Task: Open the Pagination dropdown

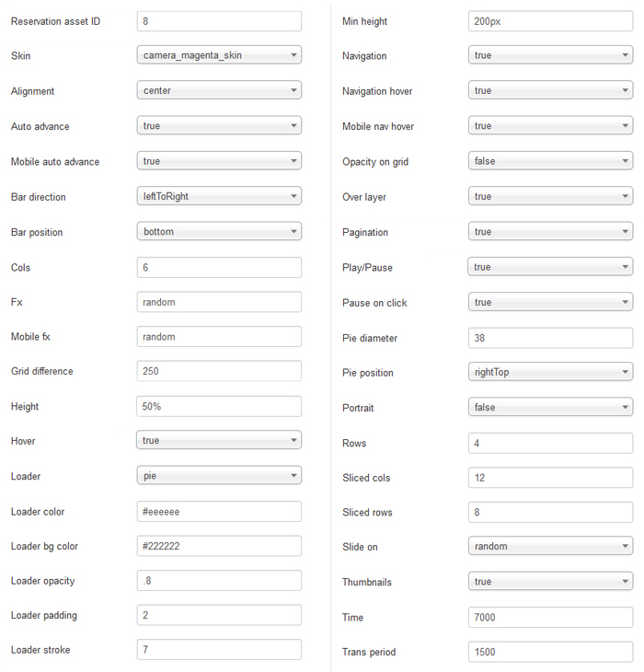Action: (x=550, y=232)
